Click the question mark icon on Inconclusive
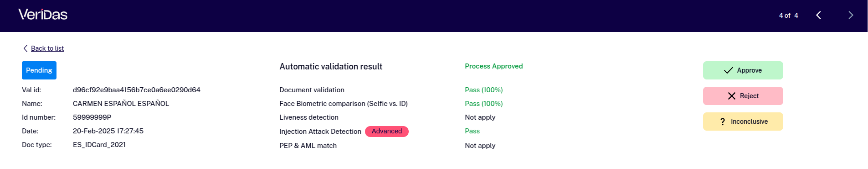This screenshot has width=868, height=169. click(x=723, y=121)
